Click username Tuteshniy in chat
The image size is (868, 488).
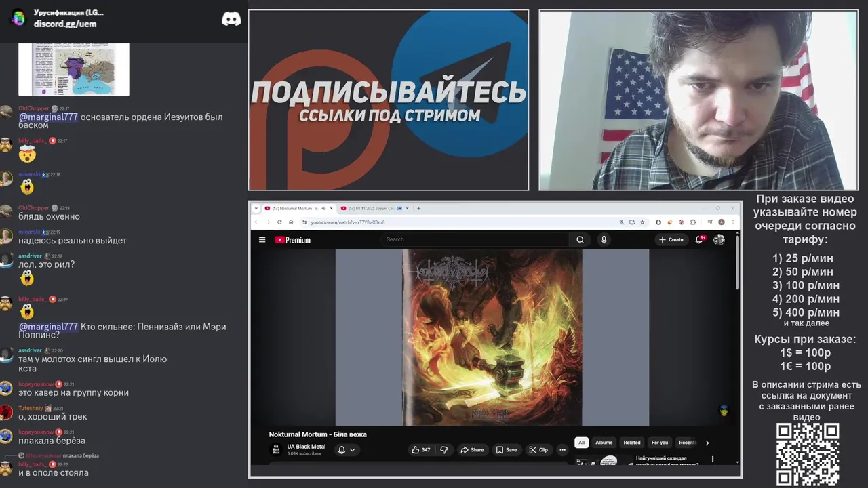point(31,408)
